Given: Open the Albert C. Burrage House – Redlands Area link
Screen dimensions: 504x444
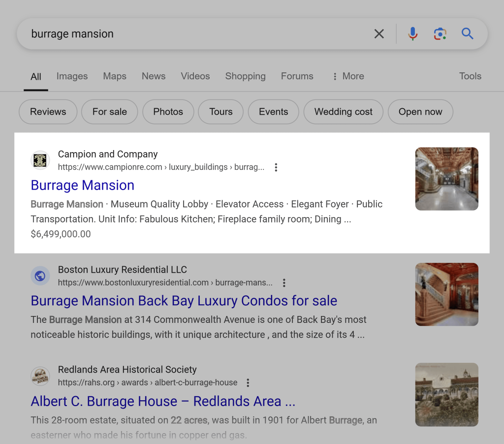Looking at the screenshot, I should click(163, 401).
